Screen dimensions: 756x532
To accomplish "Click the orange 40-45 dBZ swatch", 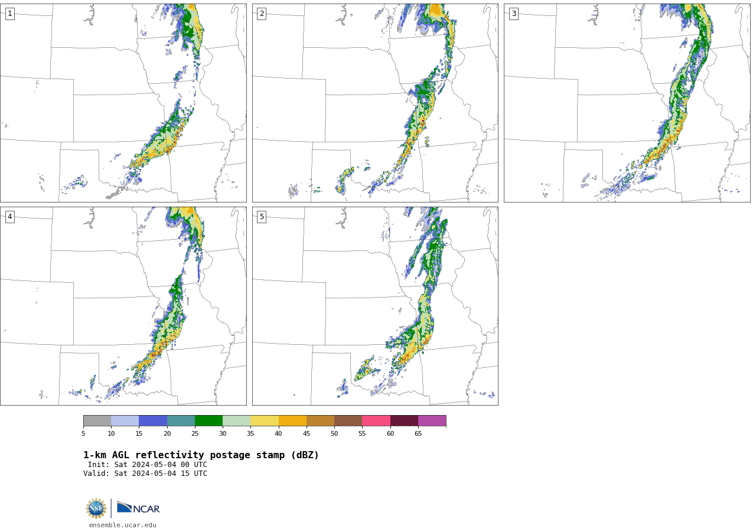I will tap(292, 420).
